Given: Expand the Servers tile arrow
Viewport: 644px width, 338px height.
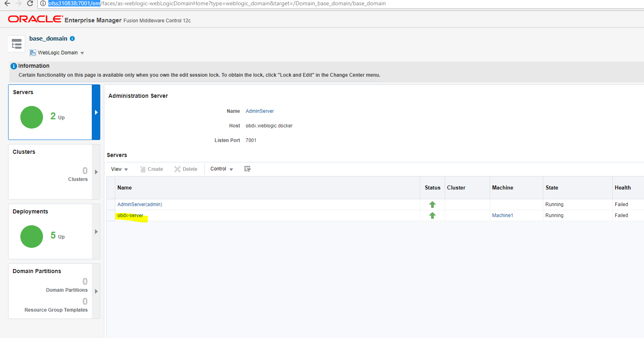Looking at the screenshot, I should 96,112.
